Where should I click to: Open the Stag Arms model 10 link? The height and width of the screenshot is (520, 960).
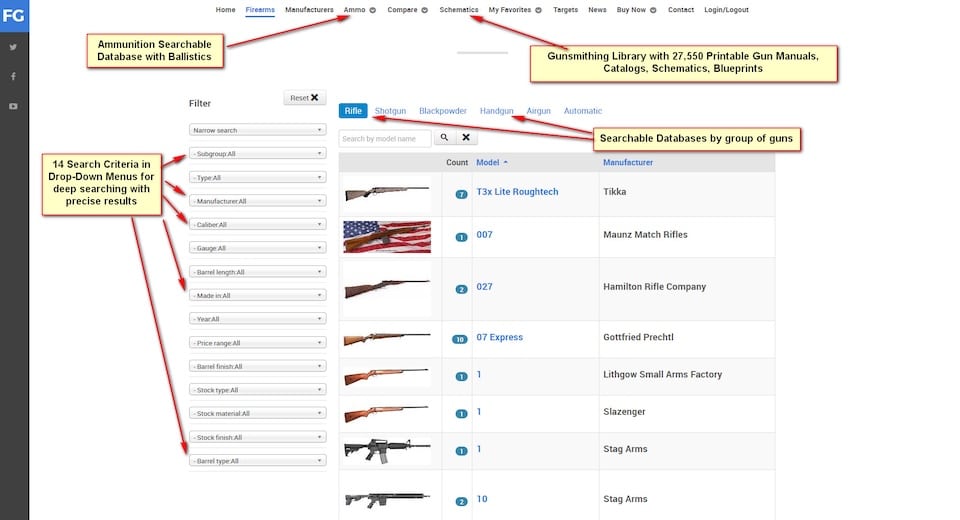[482, 499]
